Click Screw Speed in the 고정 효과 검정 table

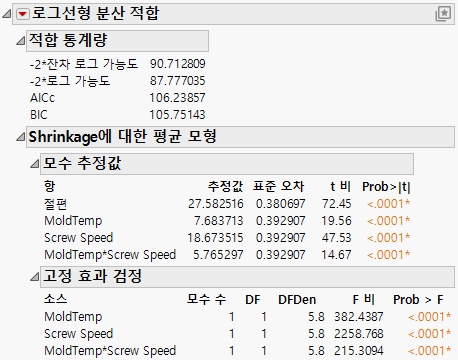point(79,334)
